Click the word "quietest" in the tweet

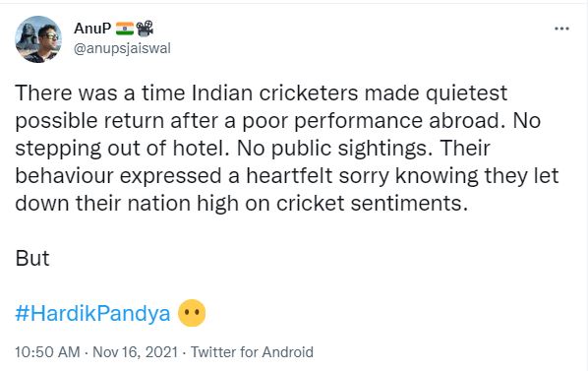pyautogui.click(x=466, y=93)
